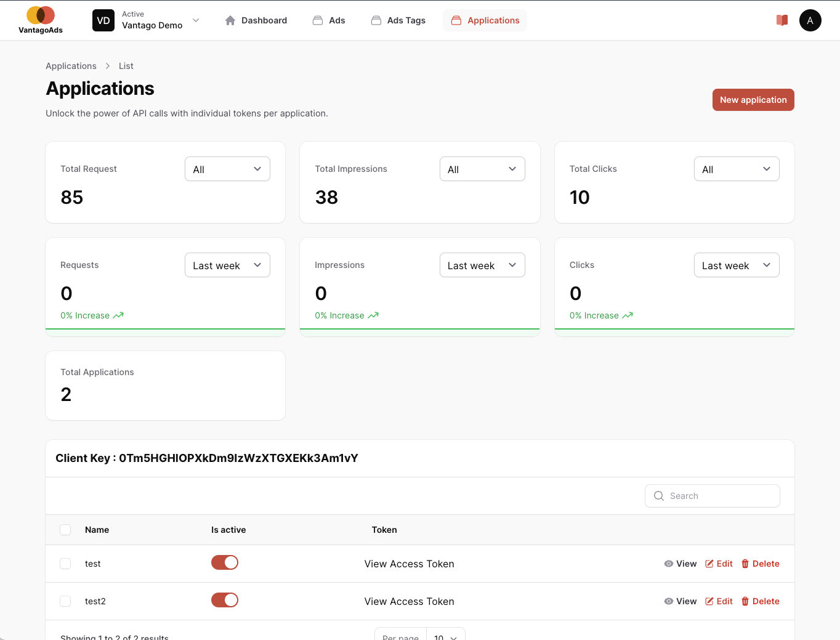Click the VantagoAds logo
Viewport: 840px width, 640px height.
click(41, 20)
